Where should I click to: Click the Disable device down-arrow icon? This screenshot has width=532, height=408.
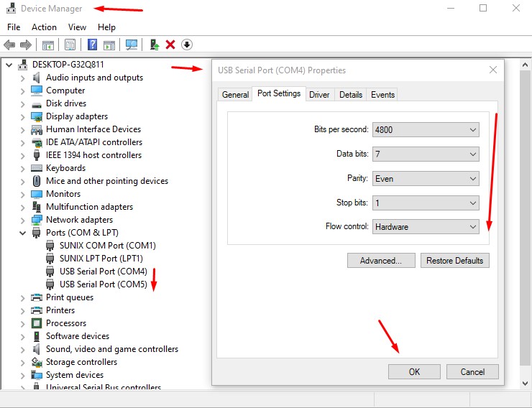click(187, 45)
